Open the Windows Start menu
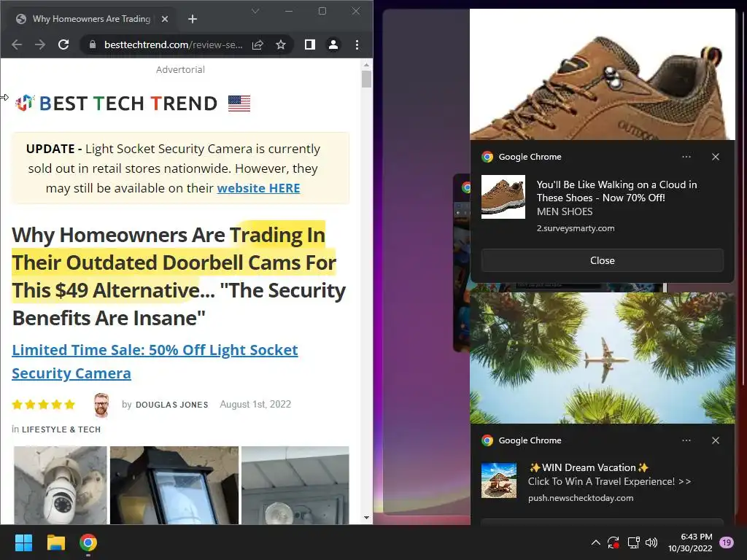Screen dimensions: 747x560 click(23, 542)
